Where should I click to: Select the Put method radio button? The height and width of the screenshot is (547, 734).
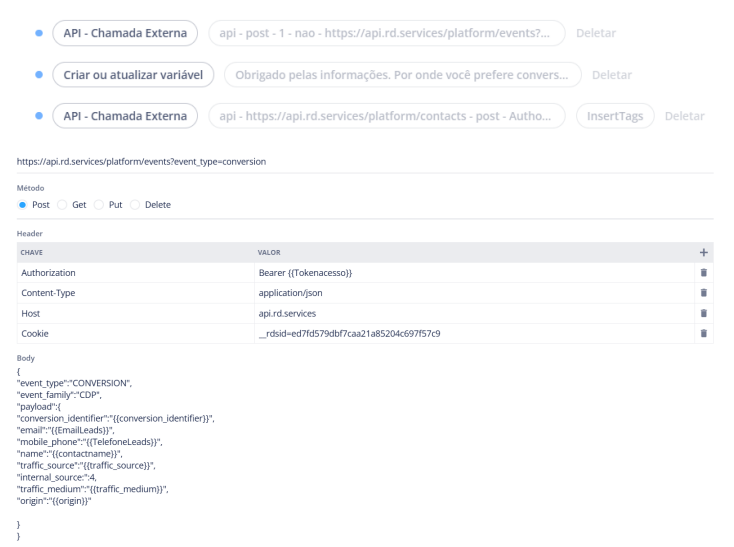point(100,205)
